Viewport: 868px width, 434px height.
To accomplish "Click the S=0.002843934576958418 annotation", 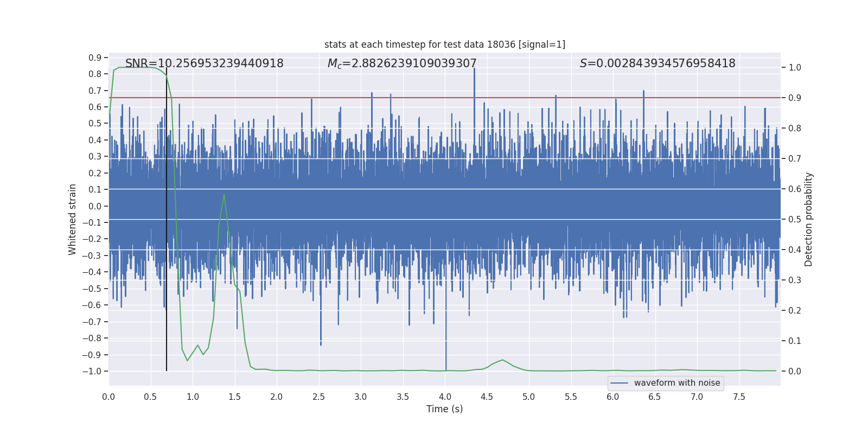I will 658,63.
